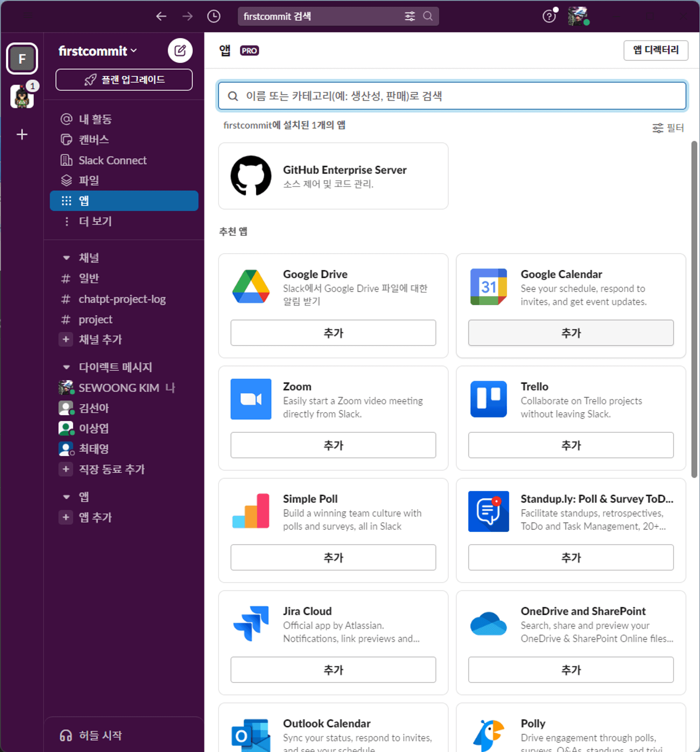Compose a new message with the pencil icon
The height and width of the screenshot is (752, 700).
(180, 50)
